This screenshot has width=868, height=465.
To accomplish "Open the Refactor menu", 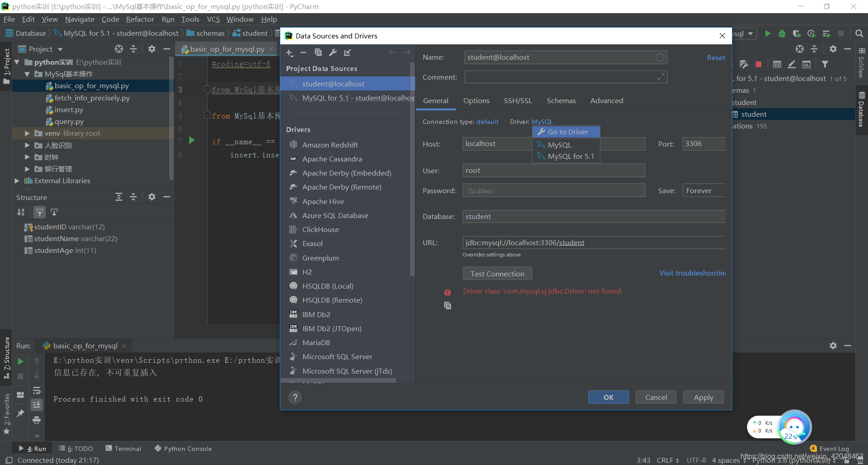I will 140,19.
